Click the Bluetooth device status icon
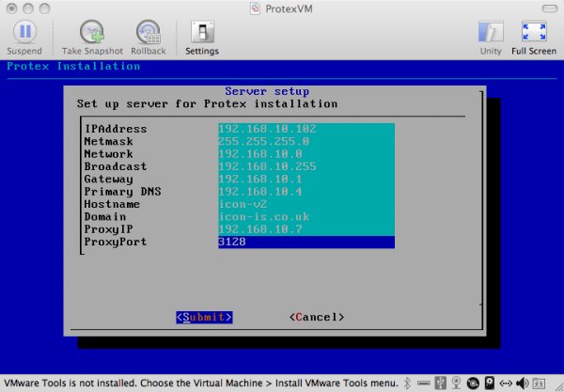The height and width of the screenshot is (392, 564). tap(407, 384)
